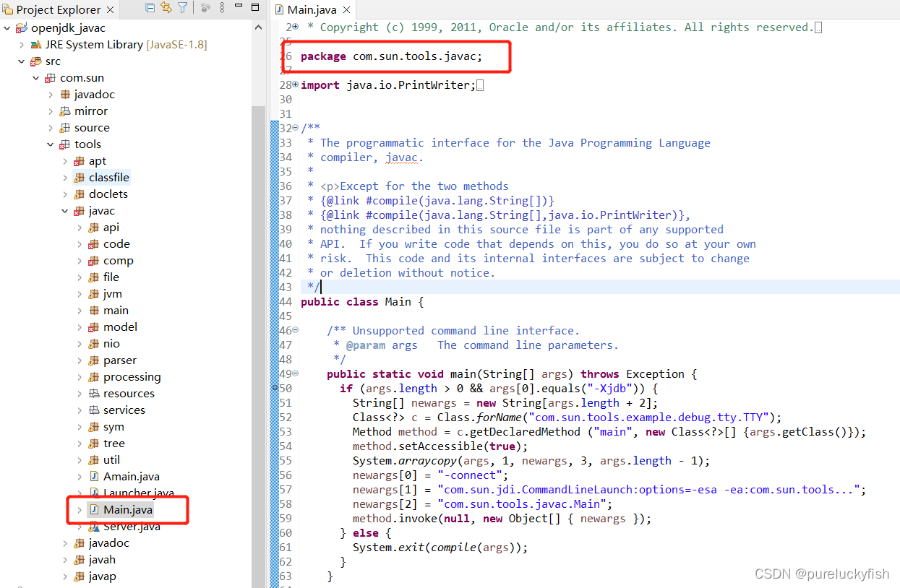This screenshot has width=900, height=588.
Task: Click the Amain.java file icon
Action: (94, 477)
